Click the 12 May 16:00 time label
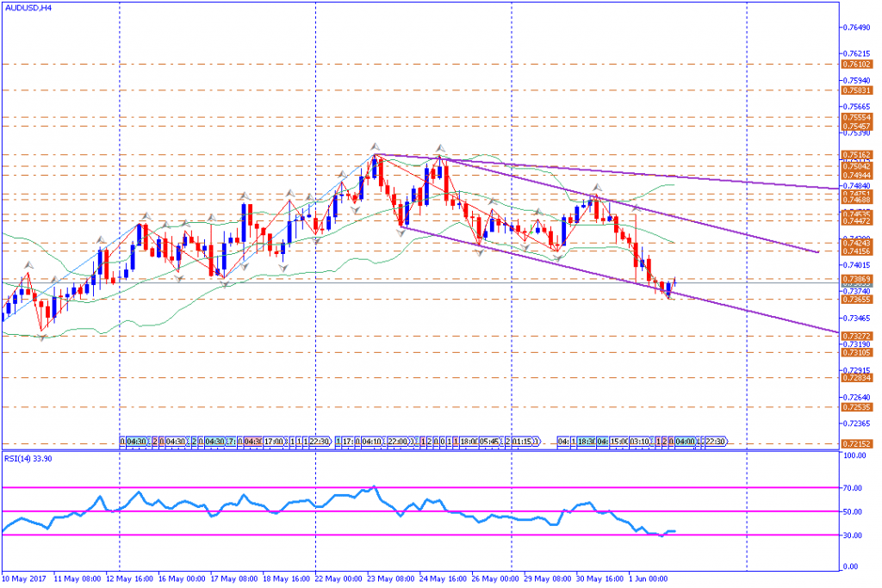The width and height of the screenshot is (882, 588). 130,579
